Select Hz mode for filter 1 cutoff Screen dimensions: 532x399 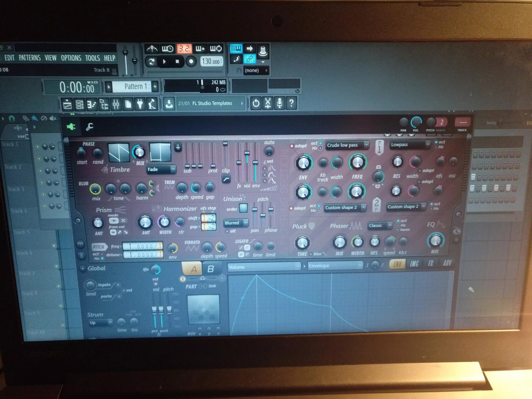[x=321, y=148]
